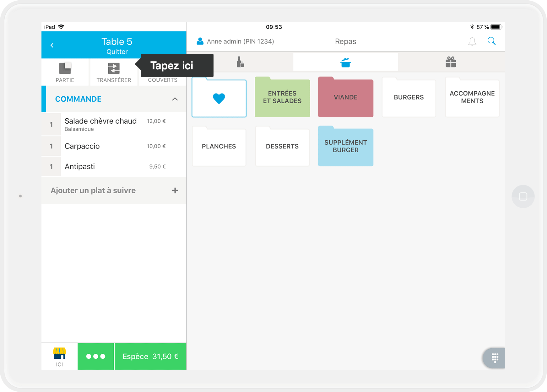Select the Carpaccio order line
Viewport: 547px width, 392px height.
pyautogui.click(x=114, y=146)
